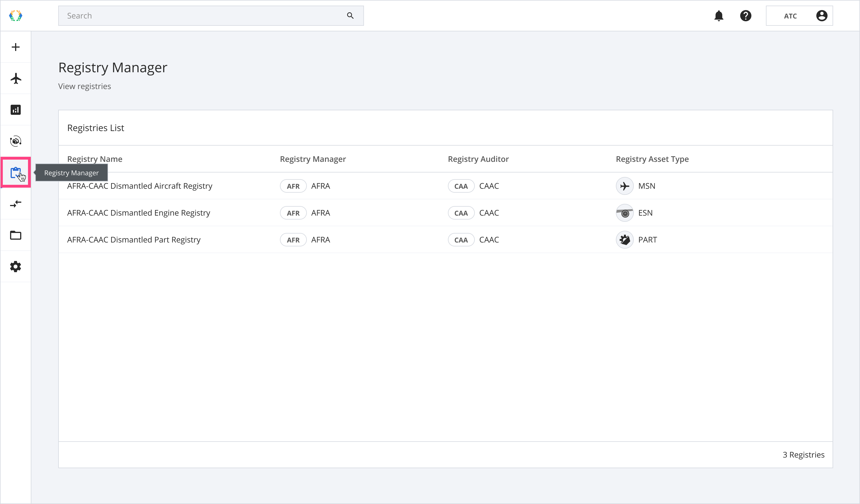This screenshot has width=860, height=504.
Task: Open AFRA-CAAC Dismantled Engine Registry row
Action: coord(139,213)
